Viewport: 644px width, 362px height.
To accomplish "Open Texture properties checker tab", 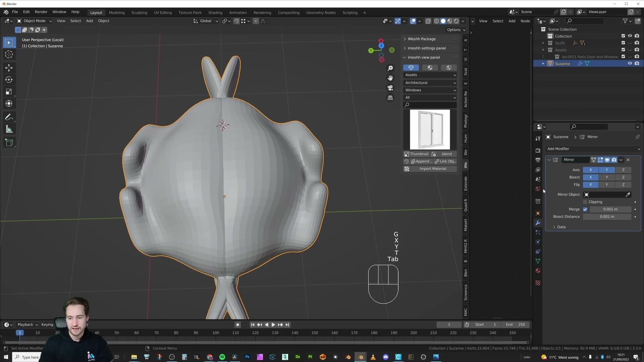I will click(x=538, y=283).
